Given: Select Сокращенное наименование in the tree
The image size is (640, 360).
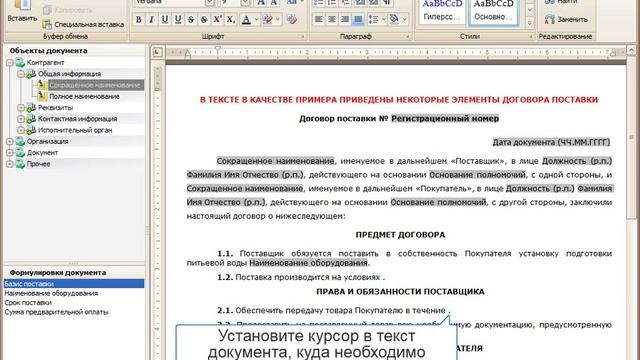Looking at the screenshot, I should [x=96, y=85].
